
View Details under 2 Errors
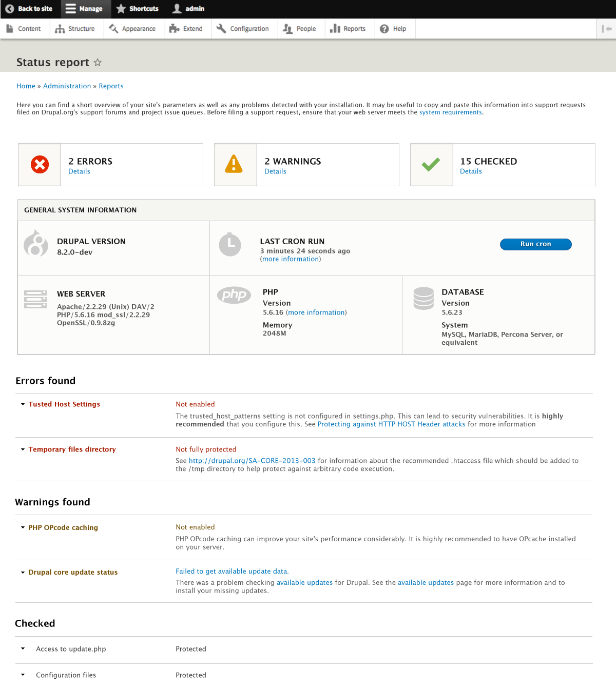79,171
